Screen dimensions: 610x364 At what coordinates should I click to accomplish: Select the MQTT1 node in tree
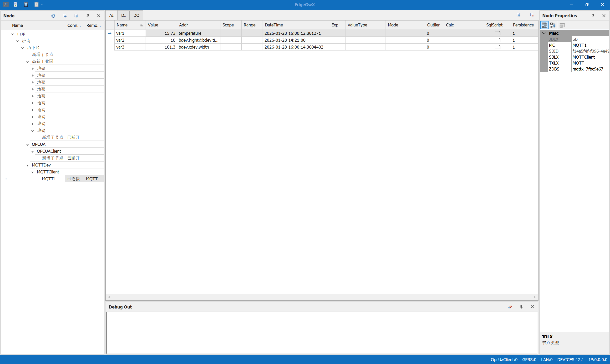coord(49,179)
